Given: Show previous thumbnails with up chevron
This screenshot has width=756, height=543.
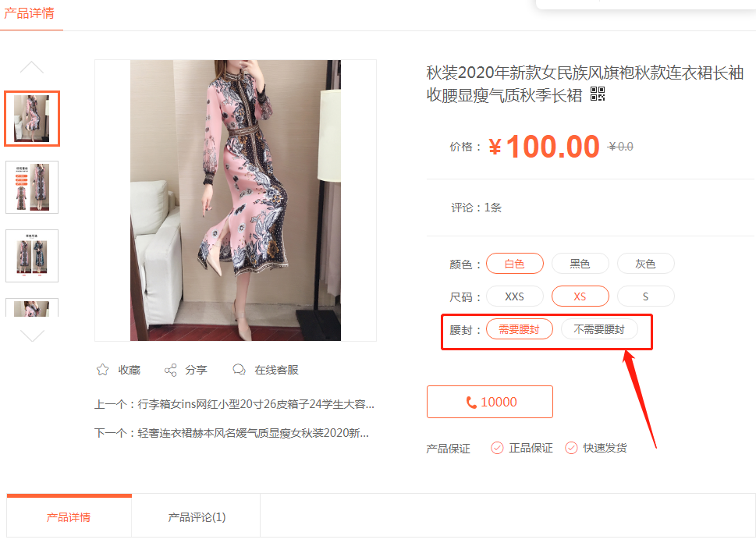Looking at the screenshot, I should [32, 68].
